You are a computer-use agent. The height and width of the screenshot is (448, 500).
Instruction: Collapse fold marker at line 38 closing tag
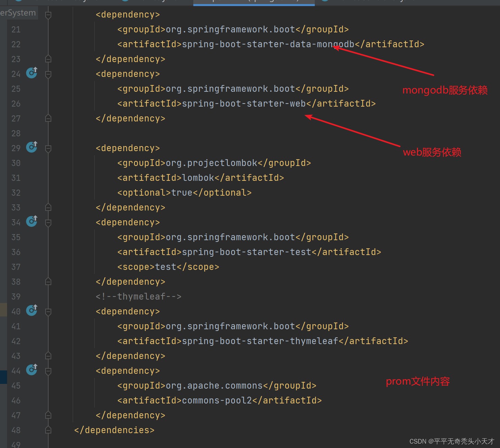(48, 282)
